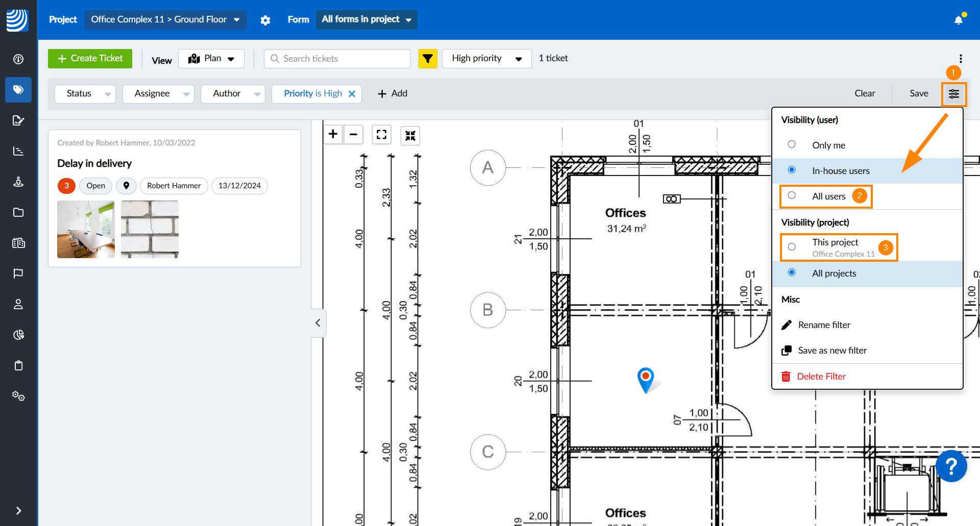Click Rename filter in menu

[824, 325]
